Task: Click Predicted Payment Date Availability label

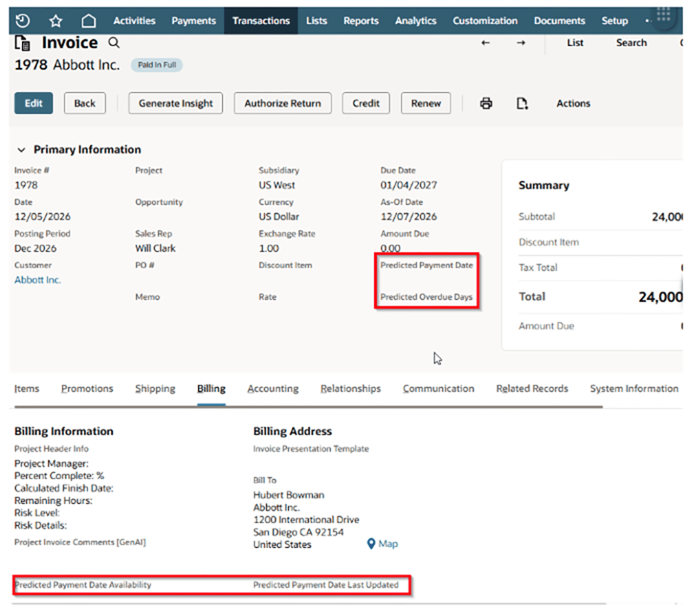Action: 83,584
